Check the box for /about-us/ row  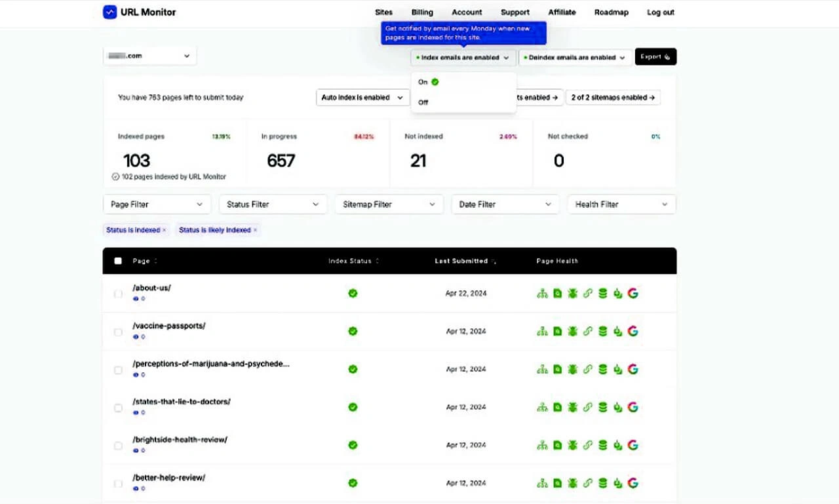(x=118, y=294)
